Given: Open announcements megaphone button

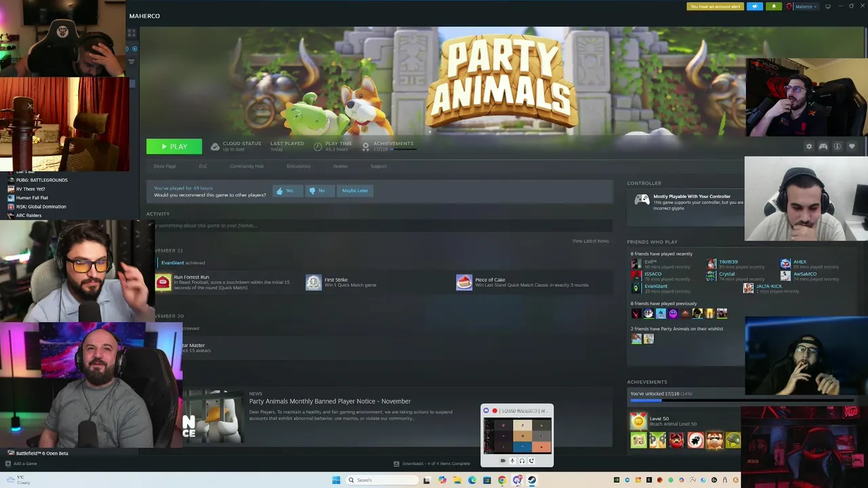Looking at the screenshot, I should [x=755, y=6].
